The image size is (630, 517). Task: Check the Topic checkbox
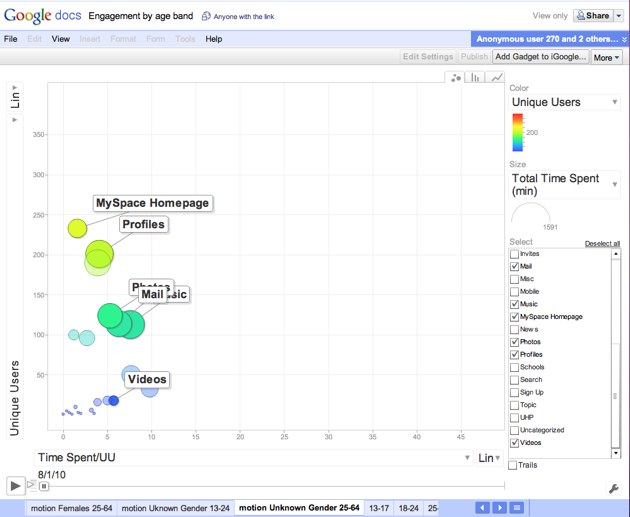pyautogui.click(x=514, y=405)
